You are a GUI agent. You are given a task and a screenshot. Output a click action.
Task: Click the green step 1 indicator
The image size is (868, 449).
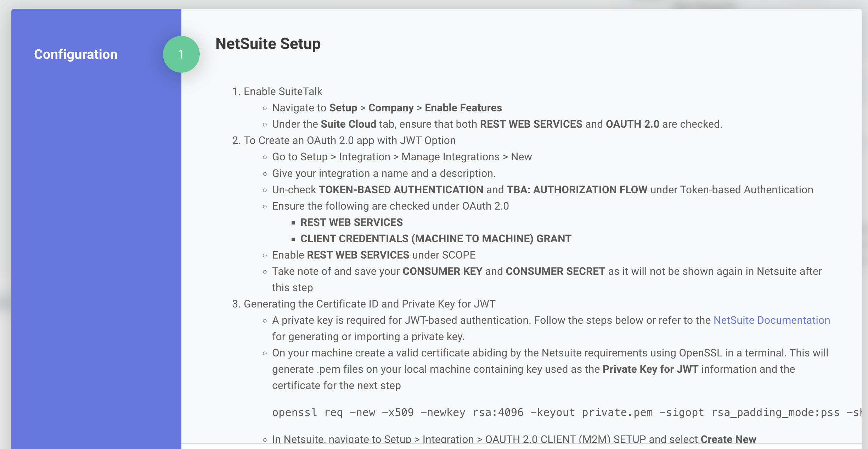click(x=181, y=54)
